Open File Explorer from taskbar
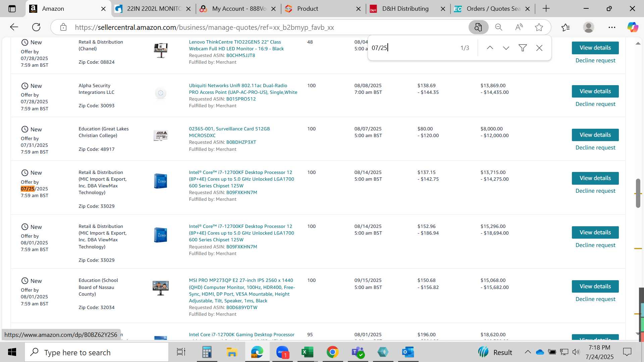Screen dimensions: 644x362 (x=232, y=352)
